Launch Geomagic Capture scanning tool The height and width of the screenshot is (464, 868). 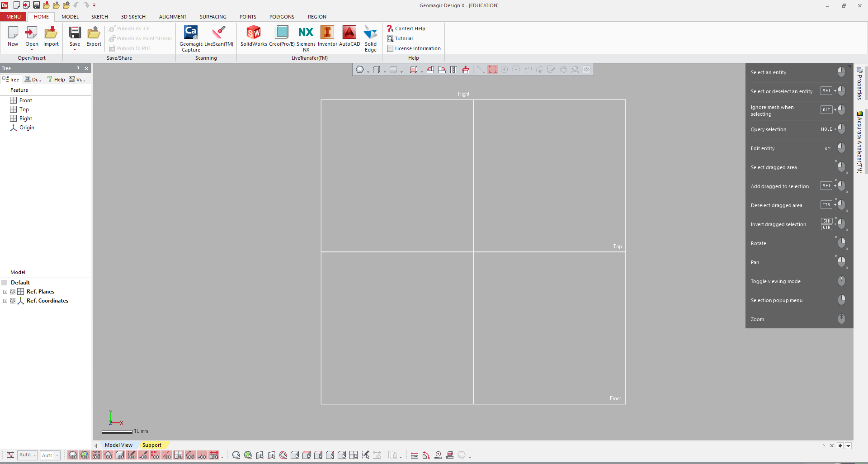pos(191,38)
